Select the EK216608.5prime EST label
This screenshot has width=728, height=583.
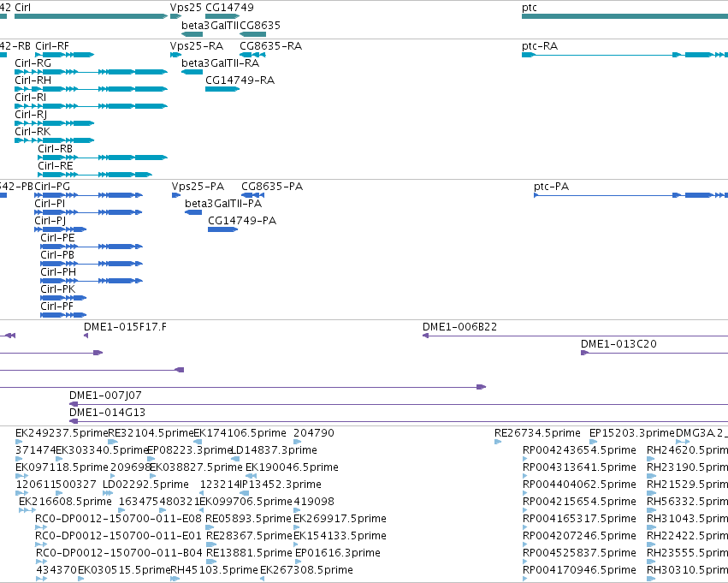click(x=66, y=502)
